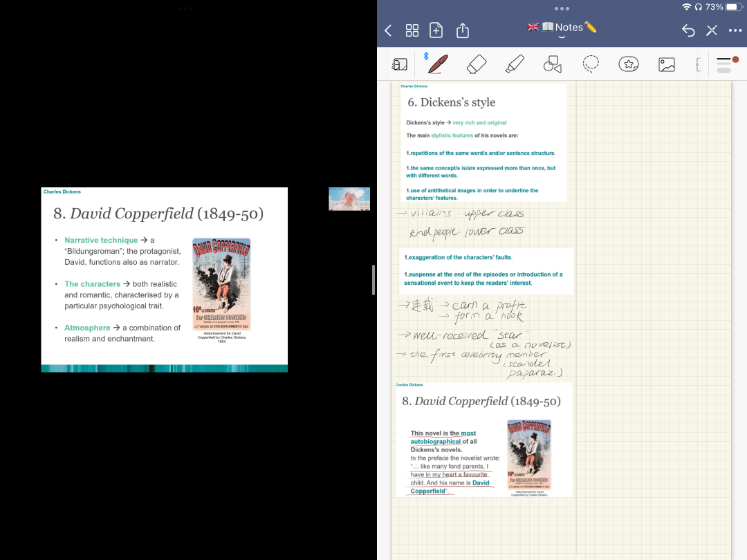Select the Highlighter tool
The image size is (747, 560).
click(x=515, y=64)
